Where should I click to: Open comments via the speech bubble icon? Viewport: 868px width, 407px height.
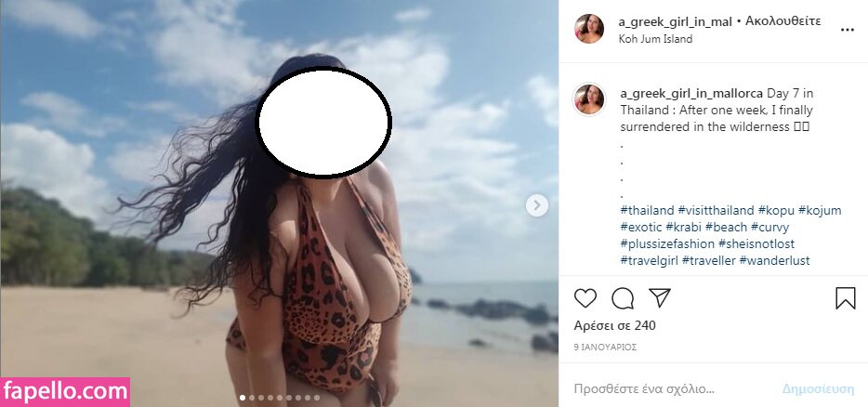623,298
